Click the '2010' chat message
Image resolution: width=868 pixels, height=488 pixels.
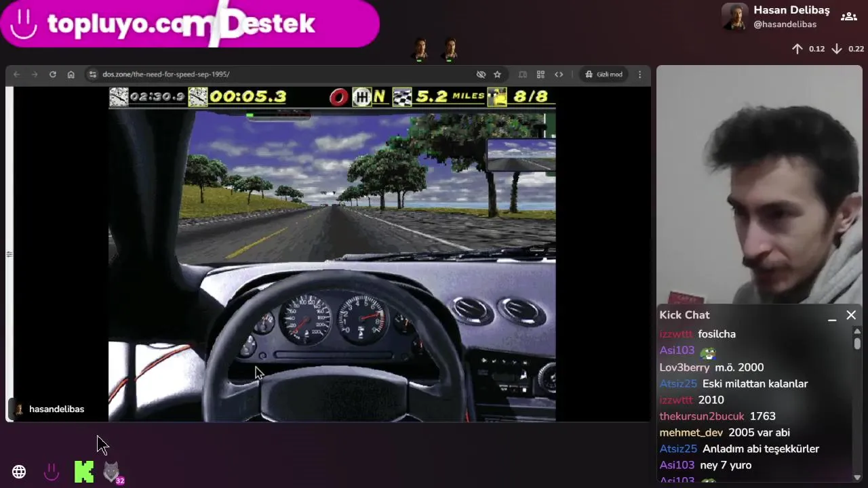pos(711,400)
